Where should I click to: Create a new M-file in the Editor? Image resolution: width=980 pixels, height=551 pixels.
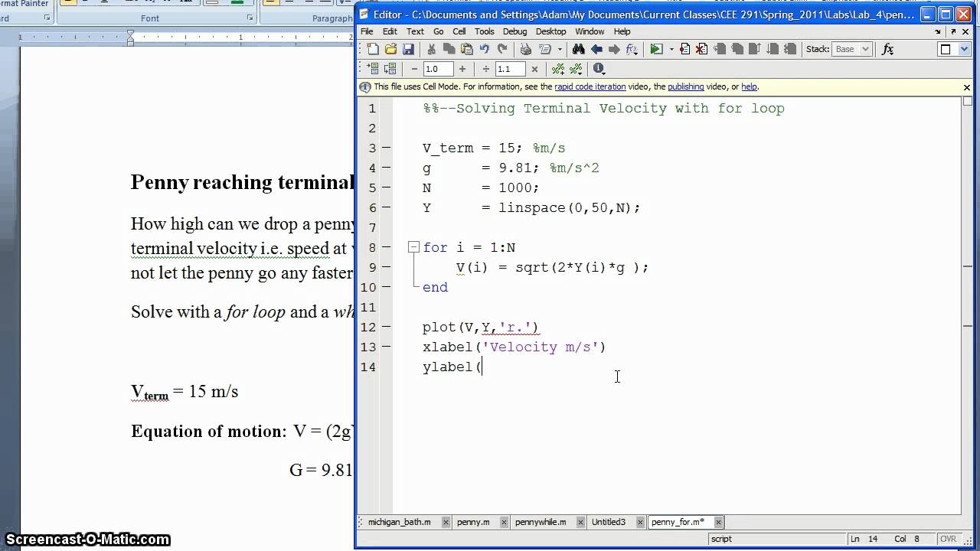373,49
